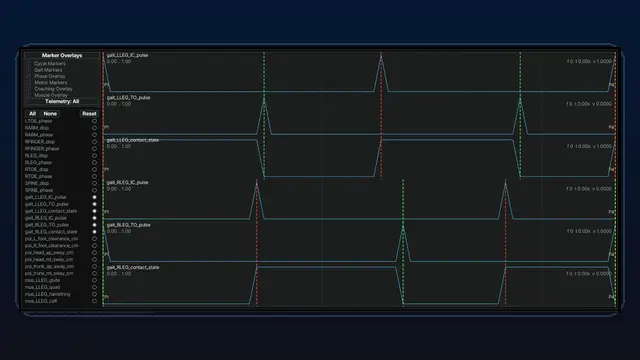Enable the poi_head_ap_sway_cm channel circle
The width and height of the screenshot is (640, 360).
(x=94, y=253)
